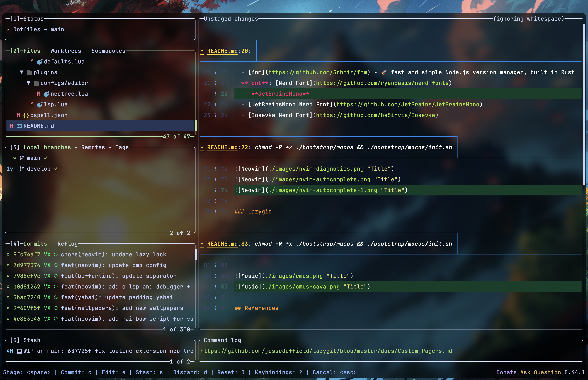This screenshot has width=588, height=380.
Task: Click the circle marker on commit 7d977074
Action: click(x=56, y=265)
